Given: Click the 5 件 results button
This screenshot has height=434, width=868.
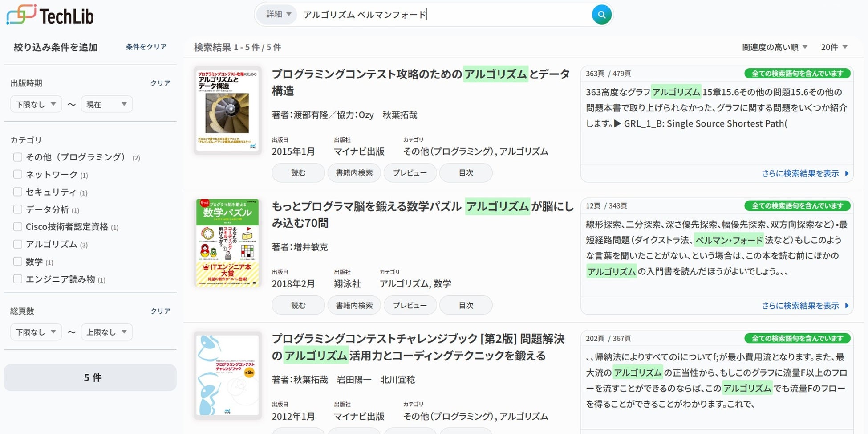Looking at the screenshot, I should pyautogui.click(x=90, y=377).
